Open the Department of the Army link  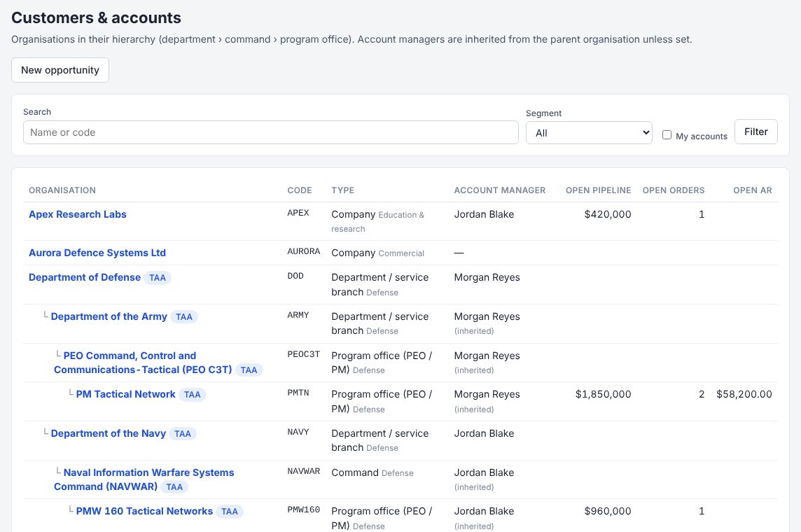109,316
